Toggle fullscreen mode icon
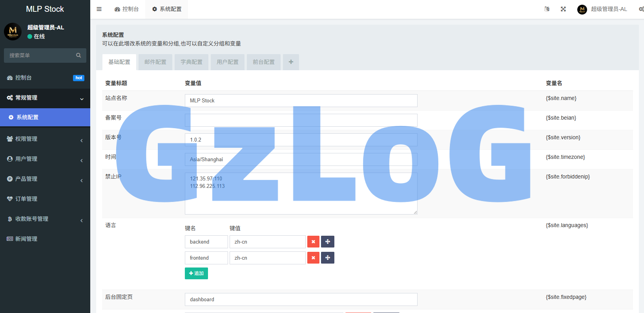644x313 pixels. pyautogui.click(x=563, y=9)
